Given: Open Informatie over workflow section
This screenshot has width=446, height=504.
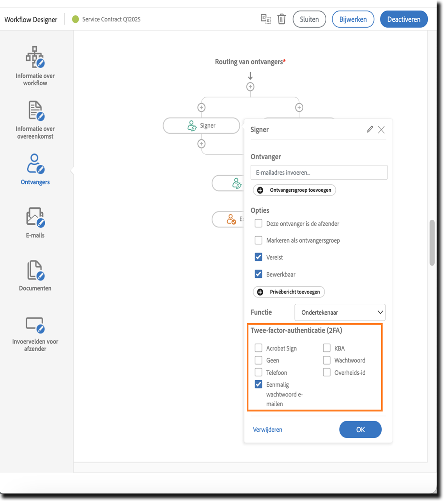Looking at the screenshot, I should click(x=35, y=66).
